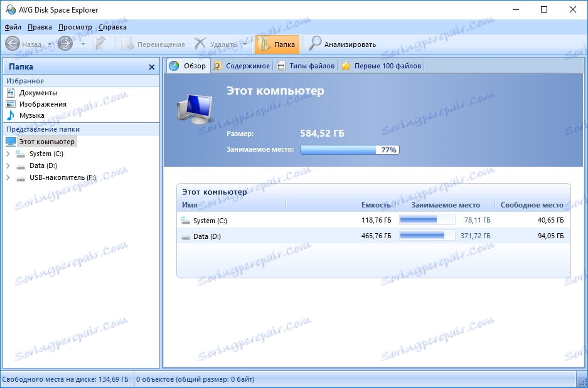This screenshot has height=388, width=588.
Task: Click the 40,65 ГБ free space value
Action: [550, 220]
